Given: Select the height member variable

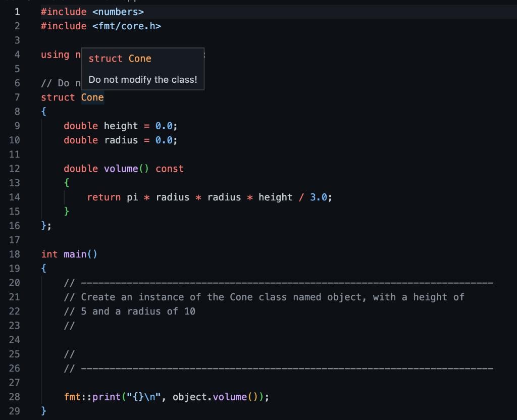Looking at the screenshot, I should 120,126.
